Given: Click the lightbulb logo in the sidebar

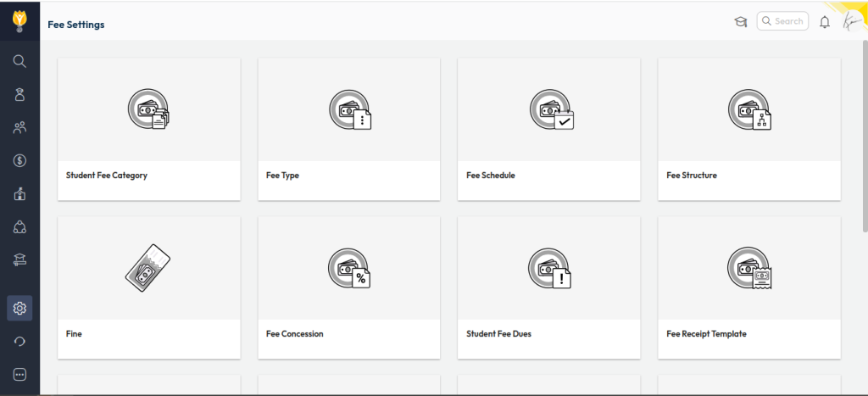Looking at the screenshot, I should 19,20.
